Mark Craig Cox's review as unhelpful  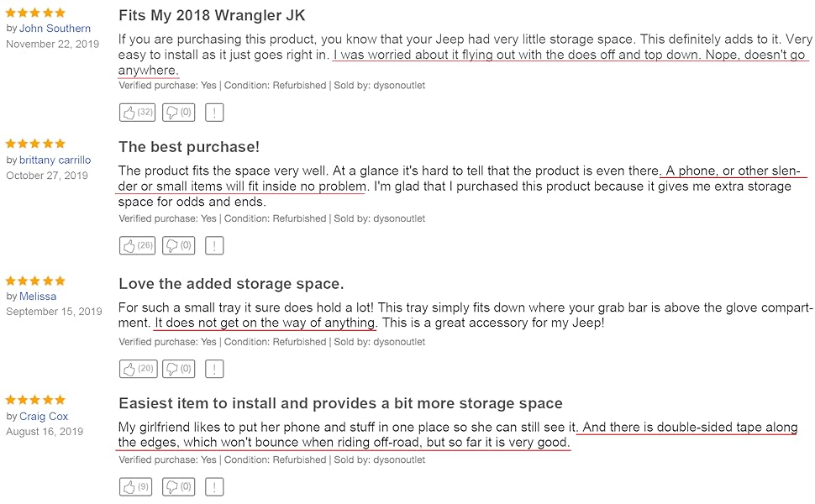[x=177, y=486]
